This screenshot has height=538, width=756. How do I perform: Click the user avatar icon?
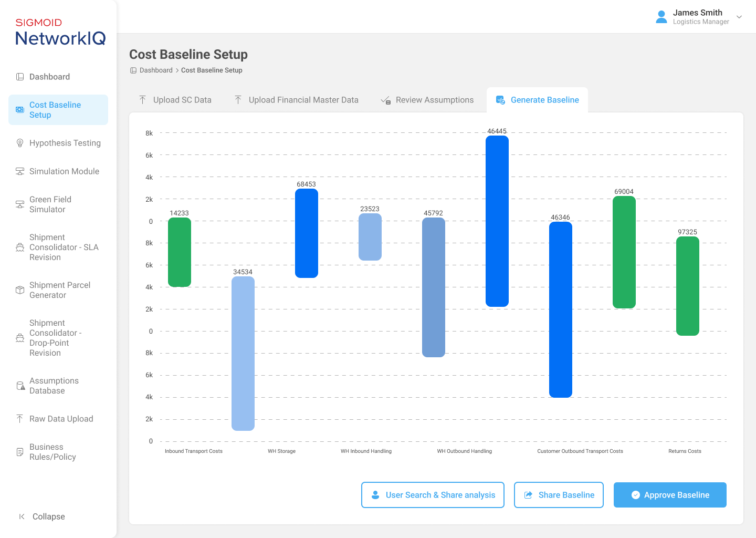661,17
